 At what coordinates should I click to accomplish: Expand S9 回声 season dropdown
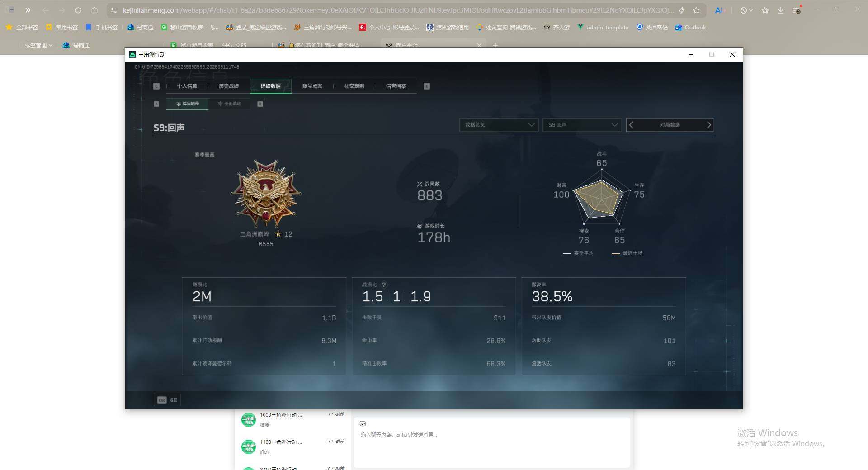(x=582, y=125)
